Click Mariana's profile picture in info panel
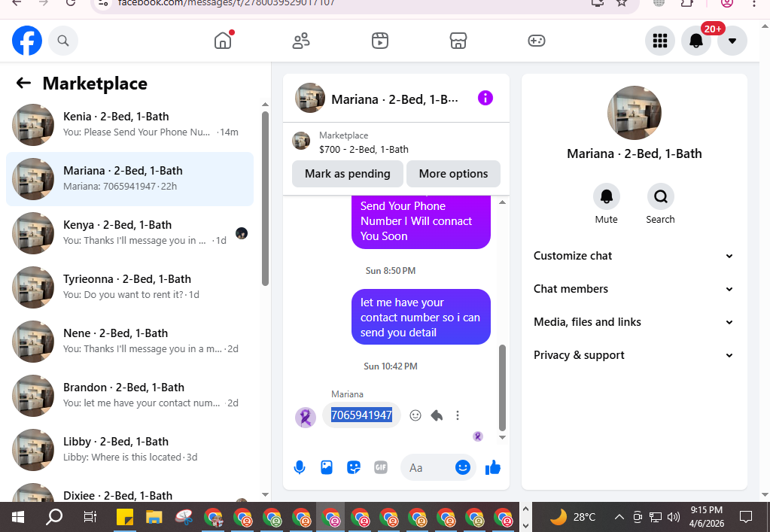 click(x=634, y=113)
